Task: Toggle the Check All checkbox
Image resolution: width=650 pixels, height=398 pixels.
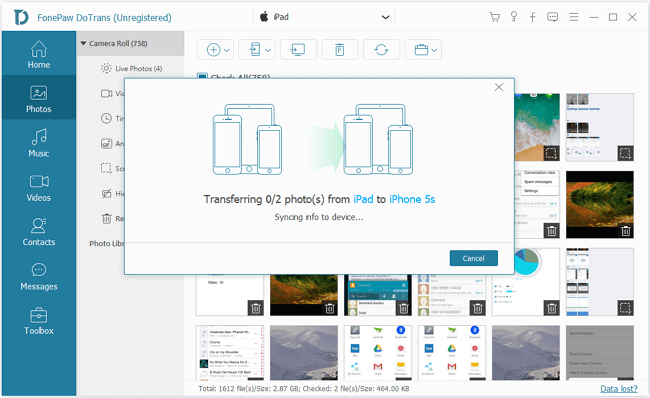Action: click(x=202, y=76)
